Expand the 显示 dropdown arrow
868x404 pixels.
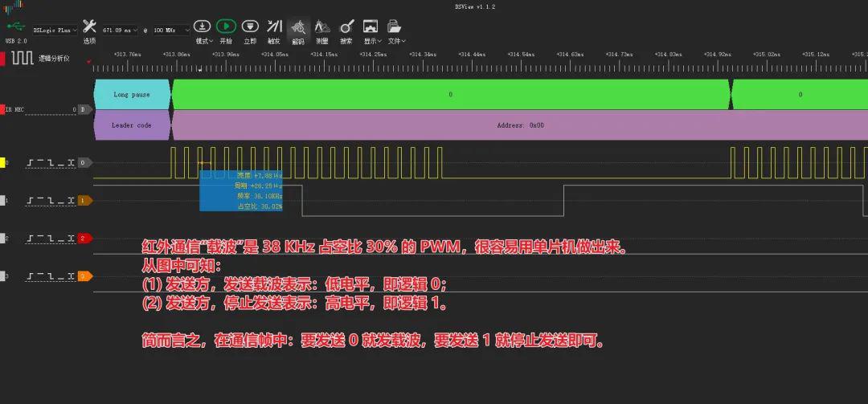[x=380, y=41]
